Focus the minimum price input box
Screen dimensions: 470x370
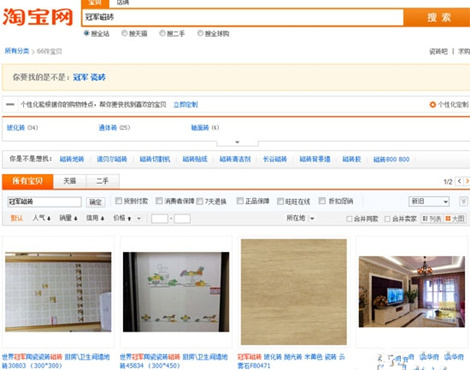click(x=159, y=219)
